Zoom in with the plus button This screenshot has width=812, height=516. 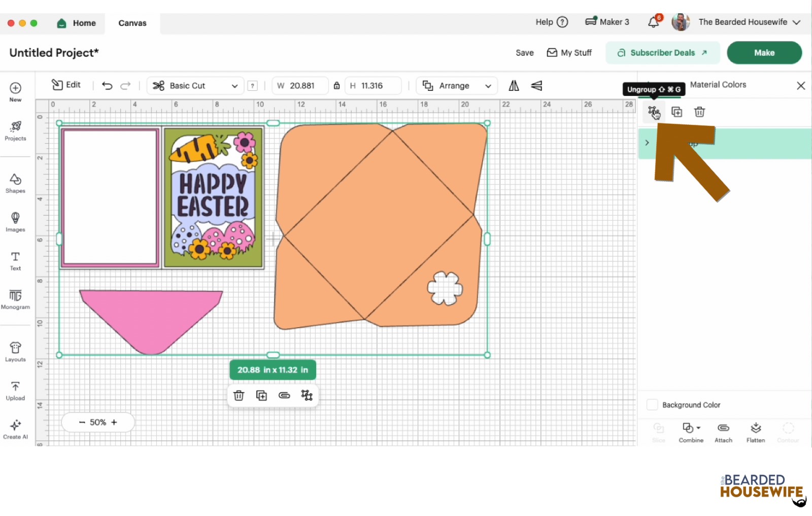coord(114,422)
